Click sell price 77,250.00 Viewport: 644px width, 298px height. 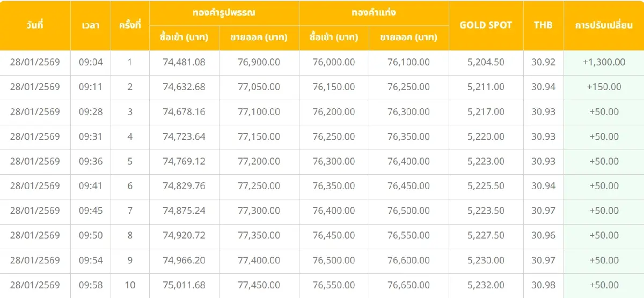coord(259,186)
